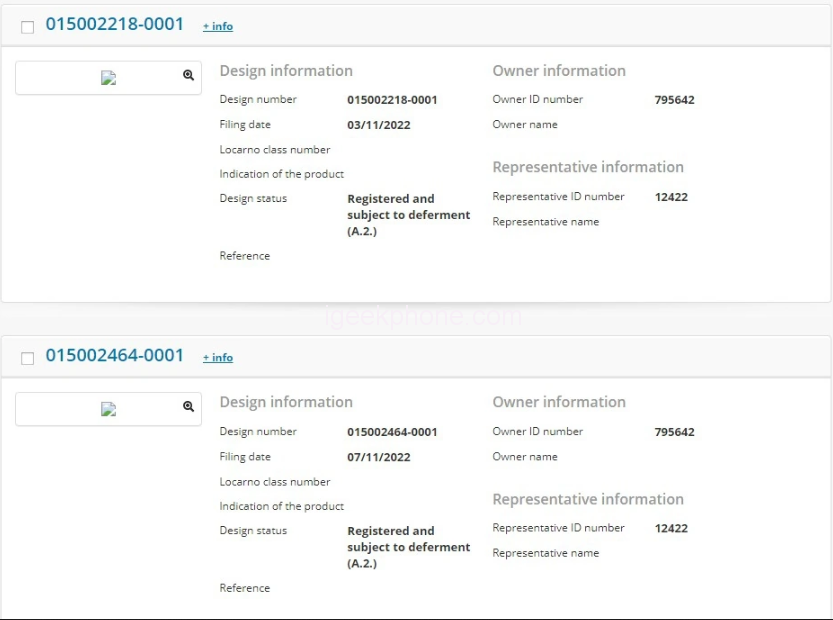
Task: Click Representative ID 12422 under design 015002464-0001
Action: tap(671, 528)
